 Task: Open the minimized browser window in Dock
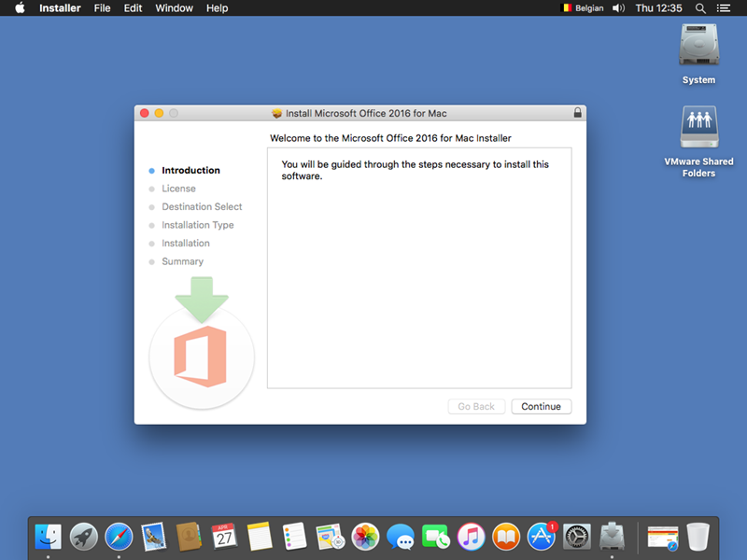[663, 538]
